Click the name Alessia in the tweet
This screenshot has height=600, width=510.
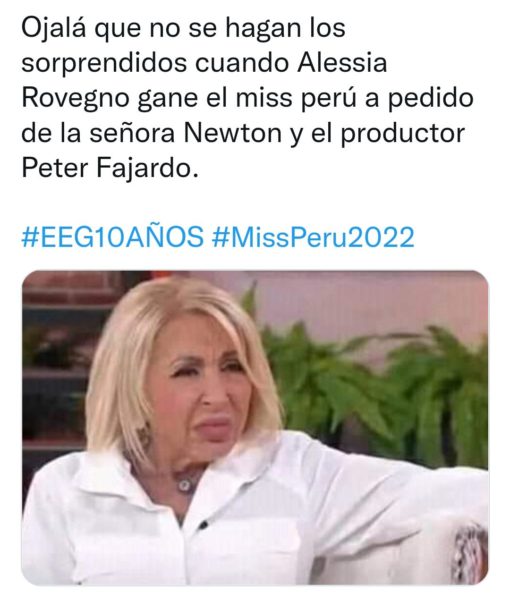(342, 63)
